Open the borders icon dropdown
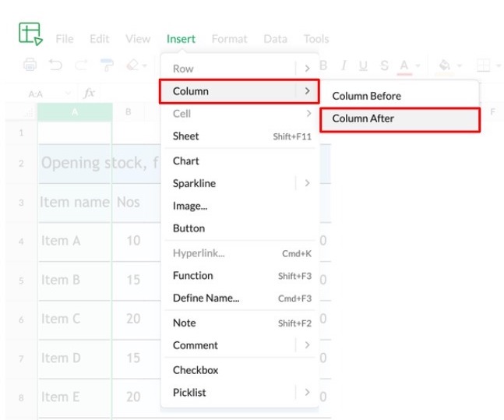 (484, 66)
